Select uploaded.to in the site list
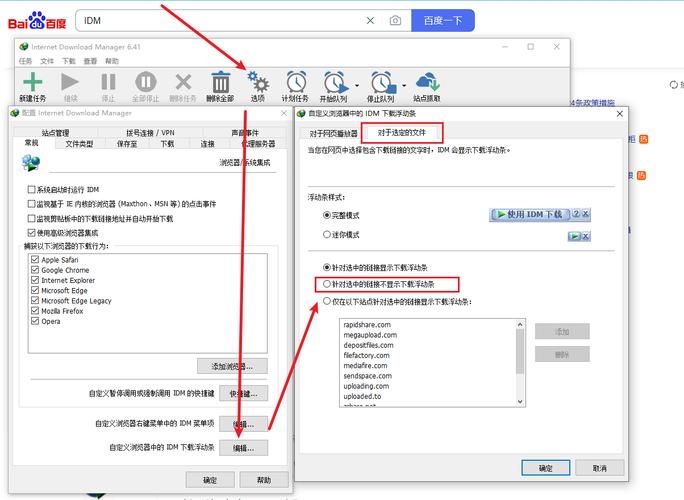The height and width of the screenshot is (500, 684). pyautogui.click(x=362, y=396)
